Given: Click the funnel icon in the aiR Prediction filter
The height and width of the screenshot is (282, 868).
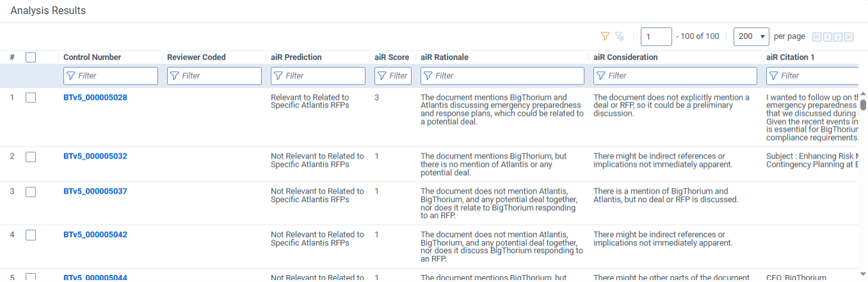Looking at the screenshot, I should [x=278, y=76].
